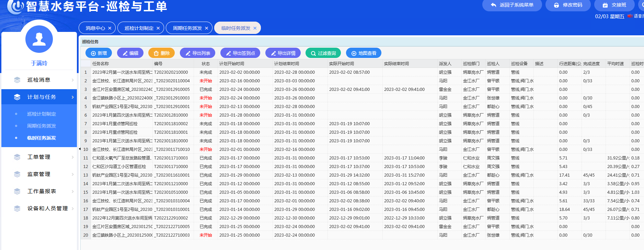This screenshot has height=250, width=644.
Task: Click the green 过滤查询 search button
Action: coord(323,53)
